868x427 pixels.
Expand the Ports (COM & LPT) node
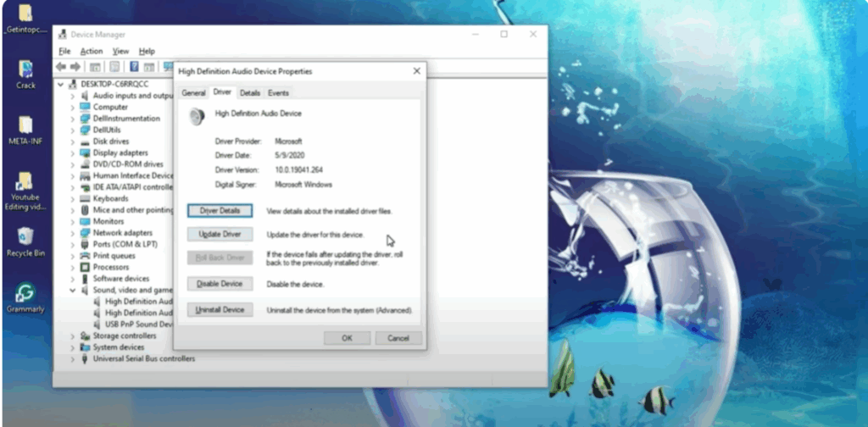tap(72, 244)
